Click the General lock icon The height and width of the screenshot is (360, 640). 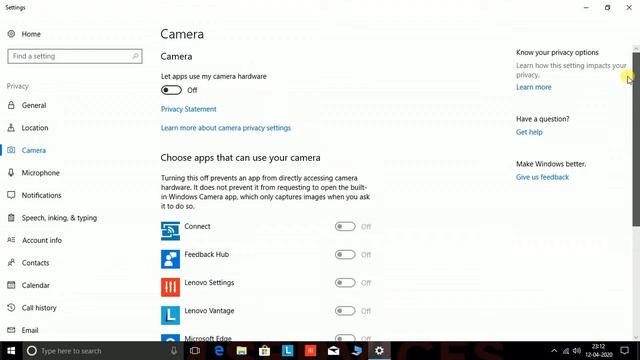(x=11, y=105)
